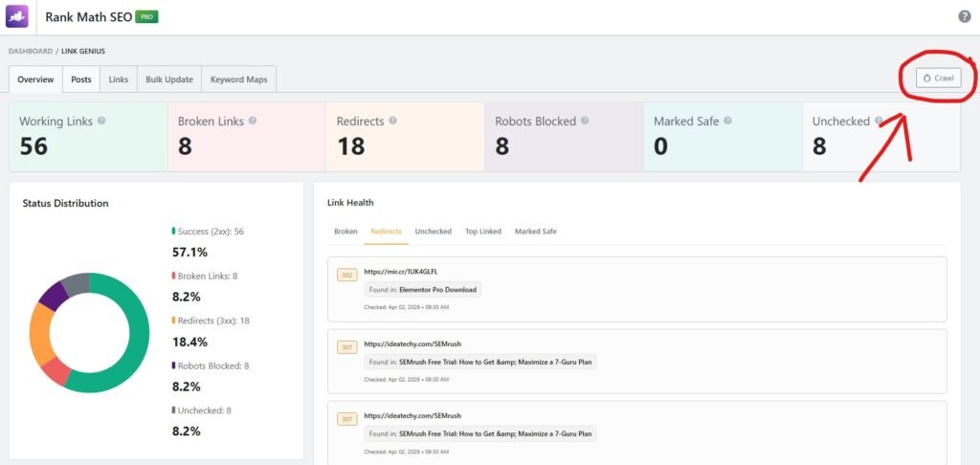Click the info icon beside Redirects
Image resolution: width=980 pixels, height=465 pixels.
pyautogui.click(x=392, y=122)
